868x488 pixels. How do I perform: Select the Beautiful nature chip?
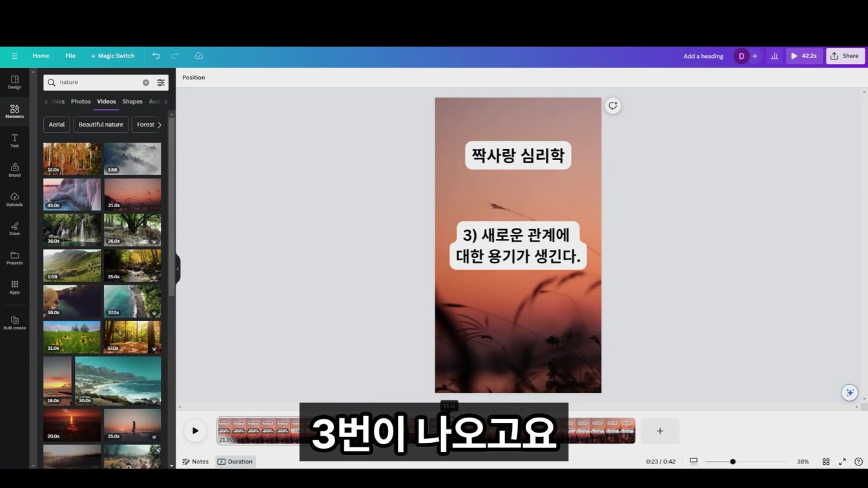101,125
